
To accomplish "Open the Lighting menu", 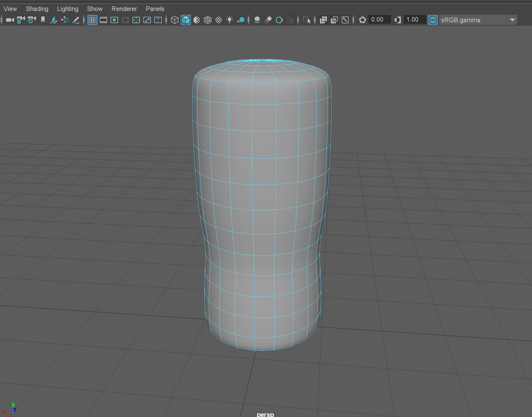I will click(67, 8).
